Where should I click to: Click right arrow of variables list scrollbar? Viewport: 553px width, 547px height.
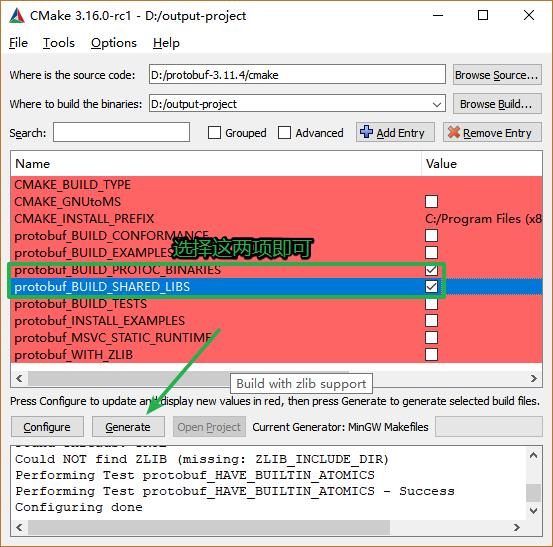tap(534, 379)
